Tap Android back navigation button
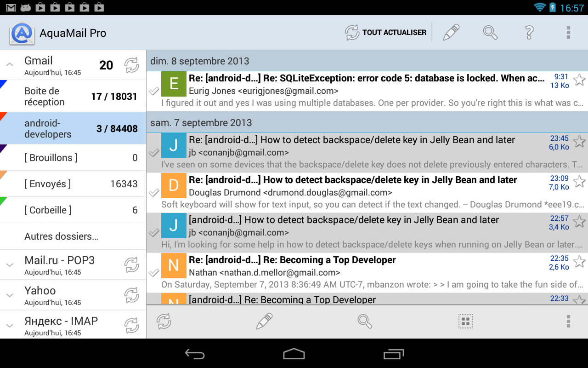 coord(194,354)
